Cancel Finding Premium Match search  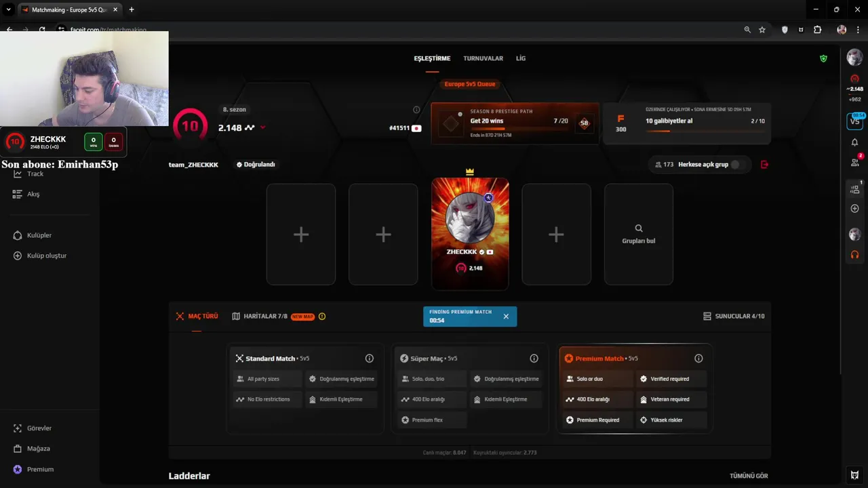506,317
